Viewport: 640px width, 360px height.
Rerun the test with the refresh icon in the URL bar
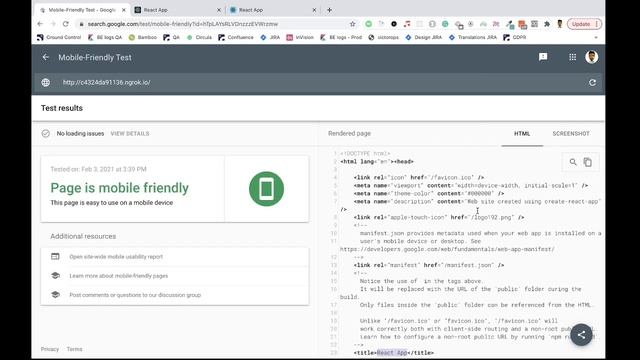[592, 82]
